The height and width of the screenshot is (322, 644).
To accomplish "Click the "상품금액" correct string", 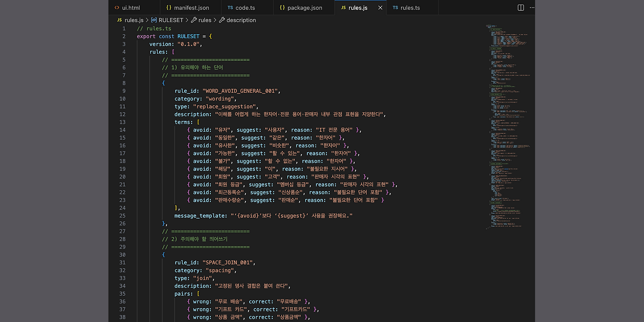I will coord(289,317).
